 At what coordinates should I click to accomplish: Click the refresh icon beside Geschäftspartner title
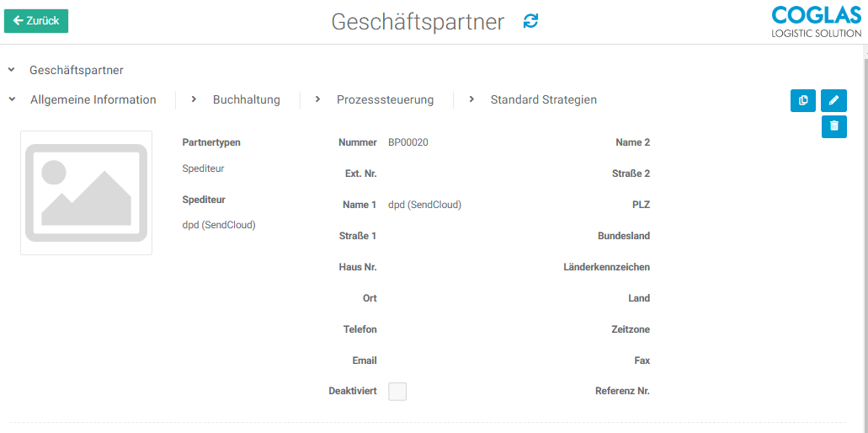click(x=530, y=22)
